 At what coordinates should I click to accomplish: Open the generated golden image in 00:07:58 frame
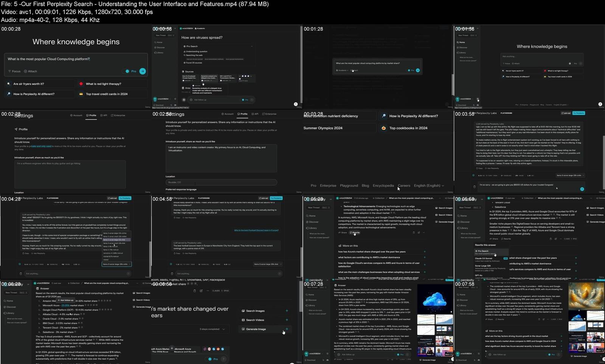point(586,296)
